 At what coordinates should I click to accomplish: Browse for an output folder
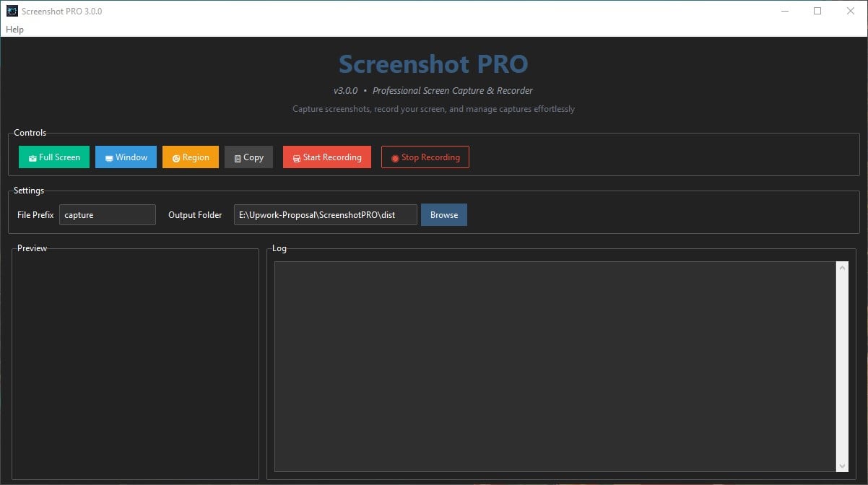pos(443,214)
